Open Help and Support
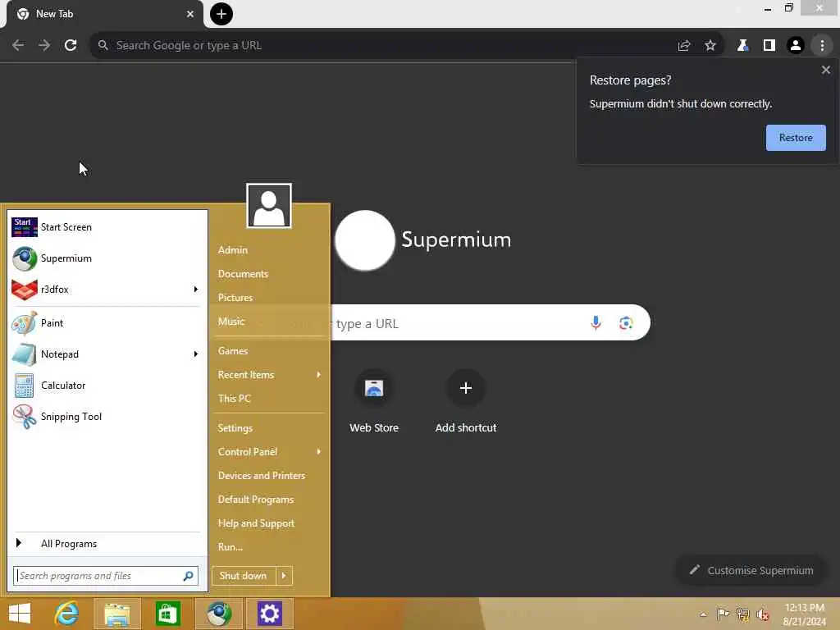This screenshot has width=840, height=630. click(x=257, y=523)
